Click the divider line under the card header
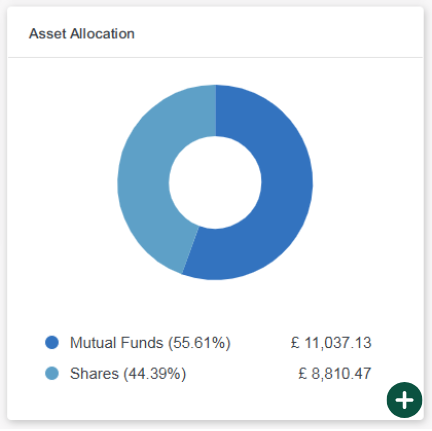The width and height of the screenshot is (432, 431). [x=215, y=57]
